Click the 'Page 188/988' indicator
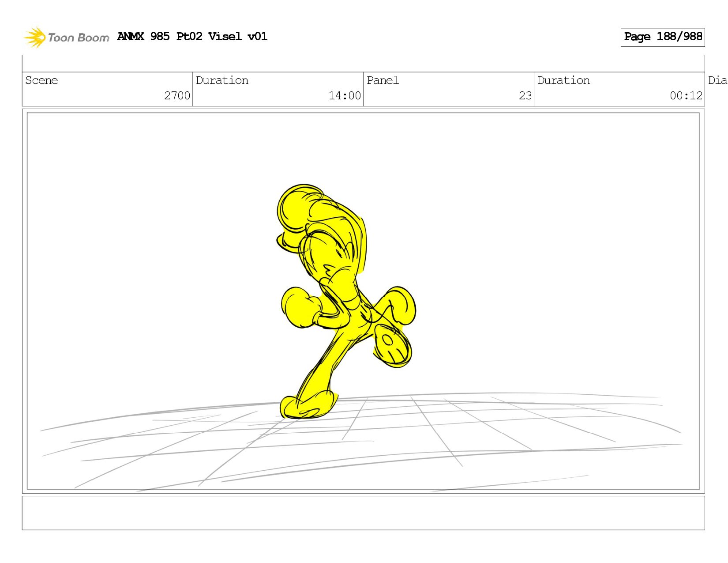 click(x=663, y=37)
